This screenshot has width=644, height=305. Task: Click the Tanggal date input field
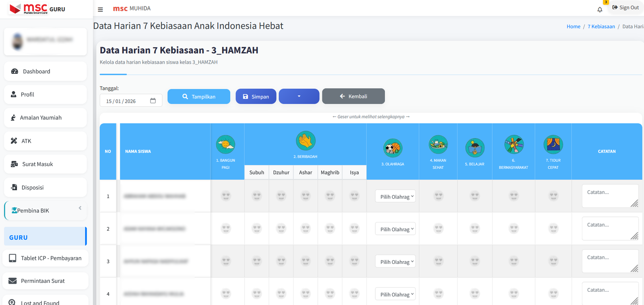131,101
